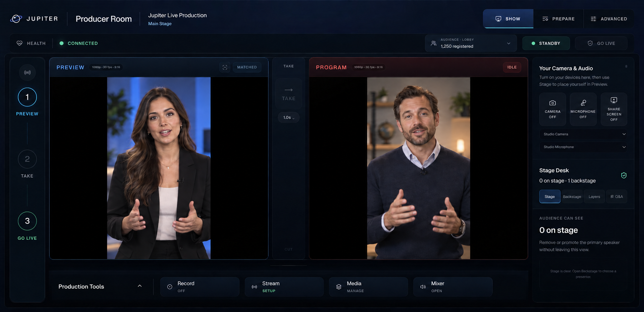Image resolution: width=644 pixels, height=312 pixels.
Task: Open the Studio Microphone dropdown
Action: point(583,147)
